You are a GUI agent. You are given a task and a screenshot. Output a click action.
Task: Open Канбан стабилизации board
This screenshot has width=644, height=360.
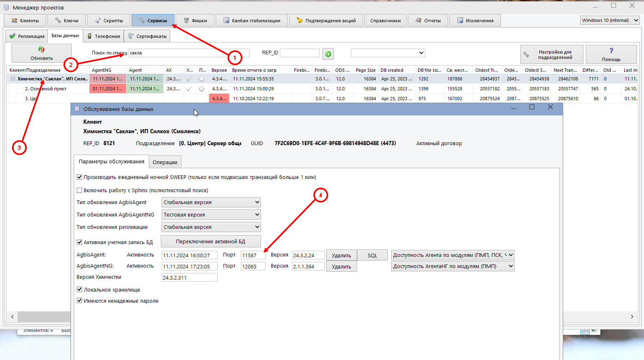[x=251, y=20]
